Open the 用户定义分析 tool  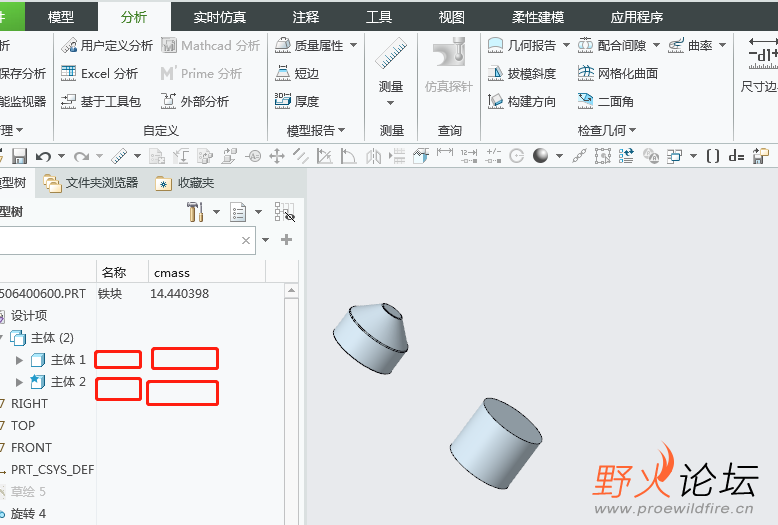pos(107,46)
